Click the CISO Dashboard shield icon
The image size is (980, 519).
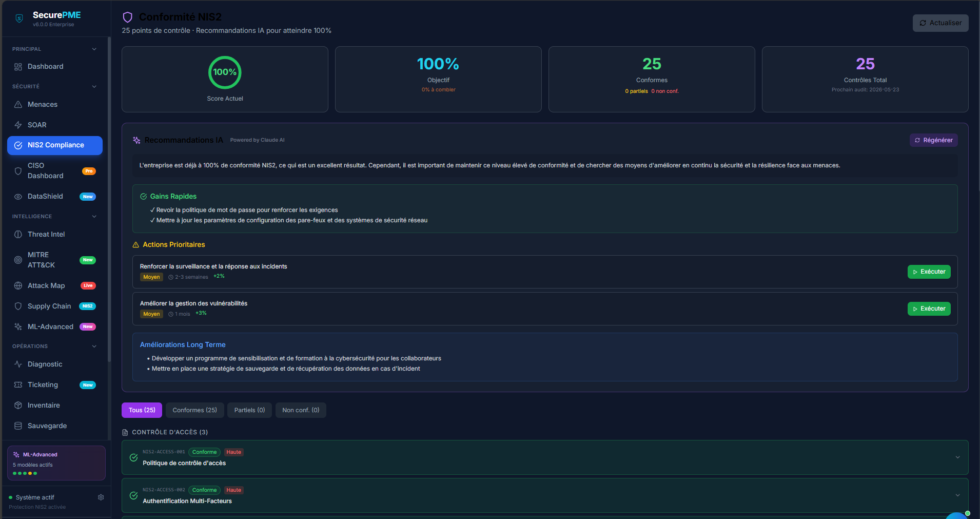18,171
